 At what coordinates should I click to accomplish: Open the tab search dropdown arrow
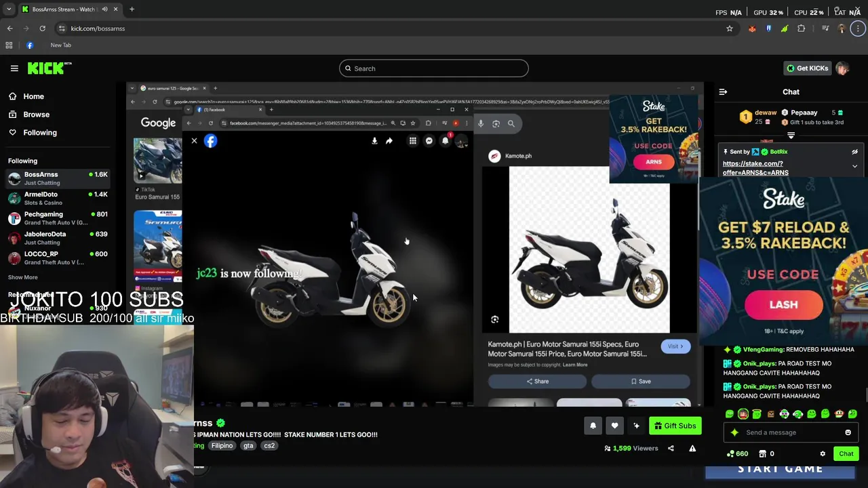[x=9, y=9]
